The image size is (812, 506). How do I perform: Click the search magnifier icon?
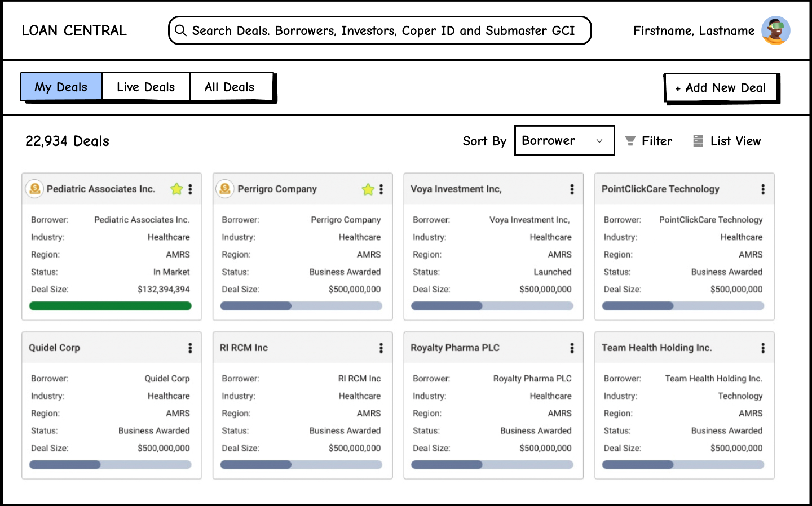(180, 30)
